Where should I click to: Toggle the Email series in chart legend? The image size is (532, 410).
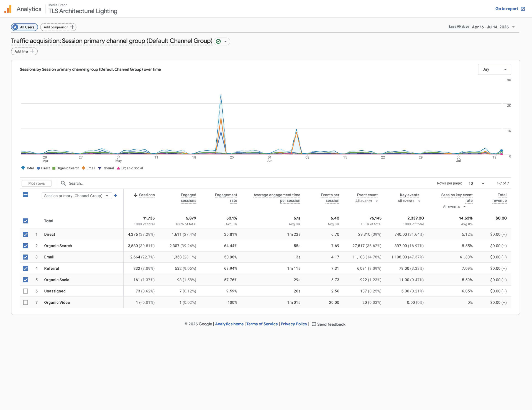pyautogui.click(x=89, y=168)
